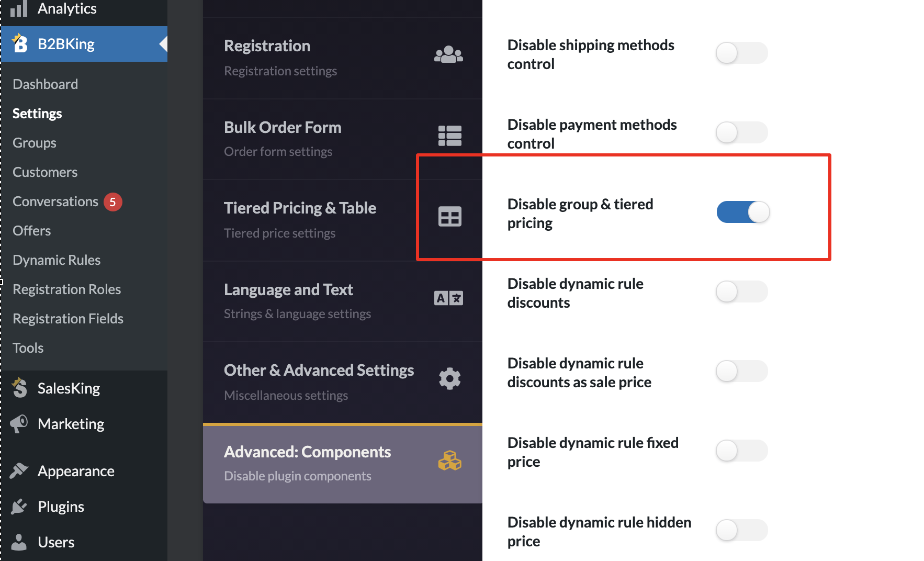The width and height of the screenshot is (924, 561).
Task: Open the Registration Fields page
Action: 68,319
